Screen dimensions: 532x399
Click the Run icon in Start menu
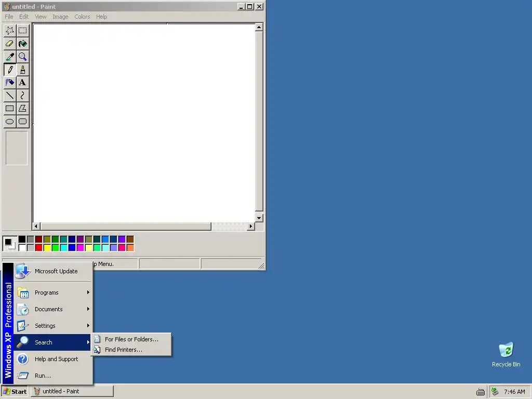[x=23, y=375]
